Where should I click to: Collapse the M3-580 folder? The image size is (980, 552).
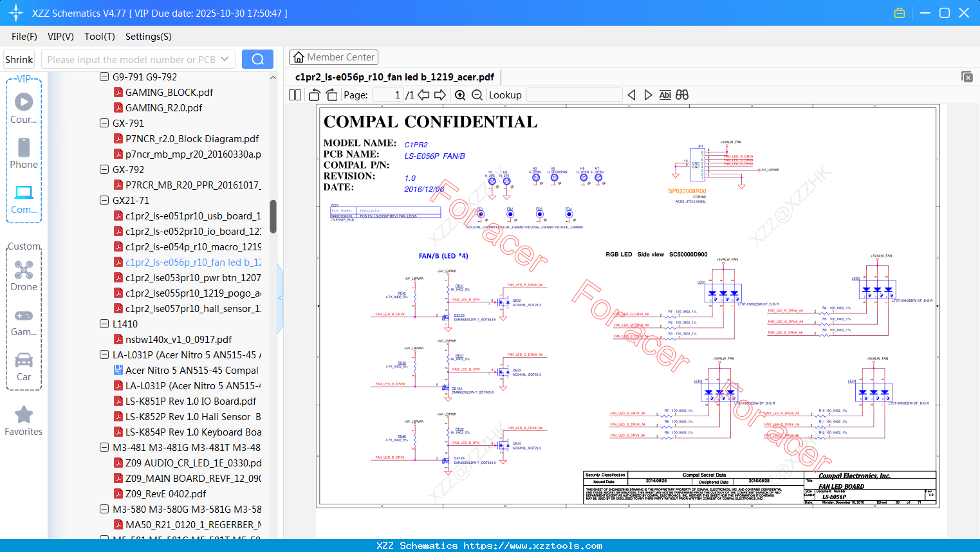pyautogui.click(x=104, y=509)
